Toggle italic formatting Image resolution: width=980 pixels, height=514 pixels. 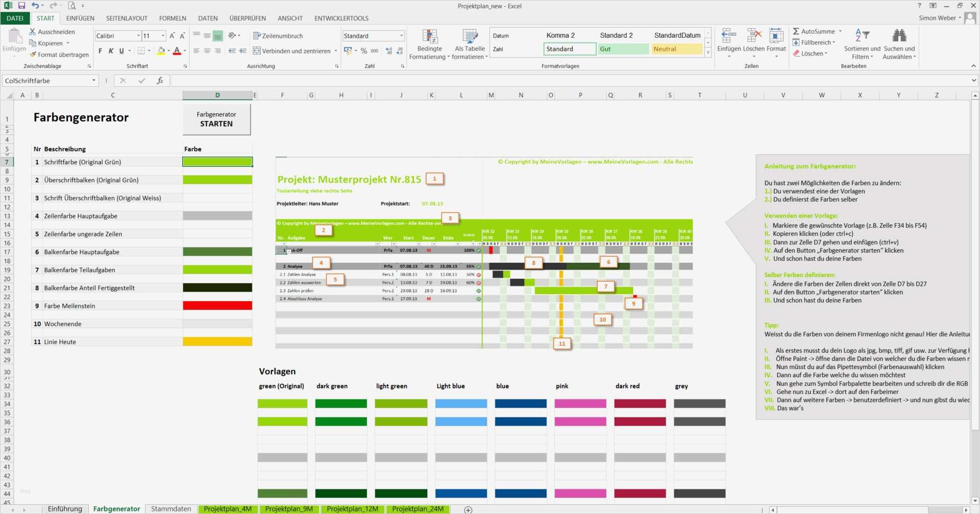point(111,51)
